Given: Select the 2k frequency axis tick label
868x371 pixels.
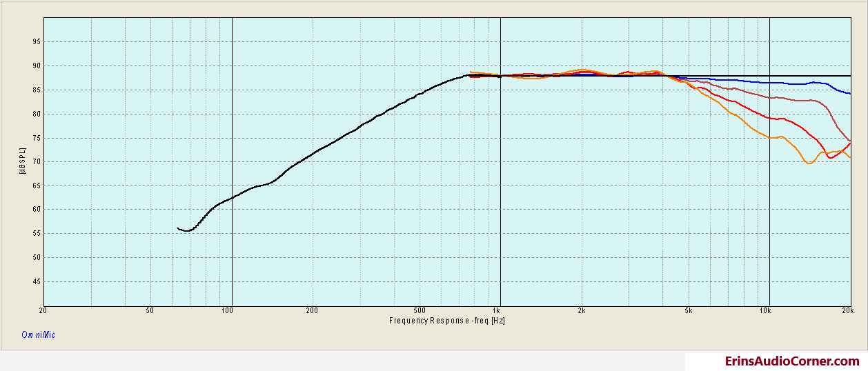Looking at the screenshot, I should pos(582,311).
